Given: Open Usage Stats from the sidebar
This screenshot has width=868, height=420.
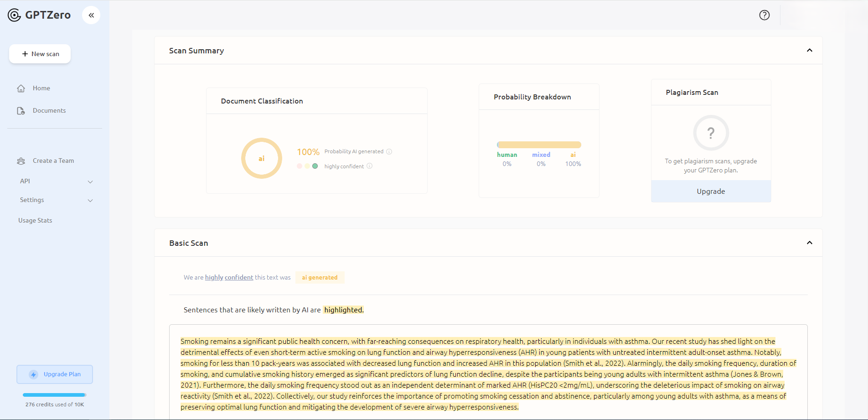Looking at the screenshot, I should tap(35, 220).
